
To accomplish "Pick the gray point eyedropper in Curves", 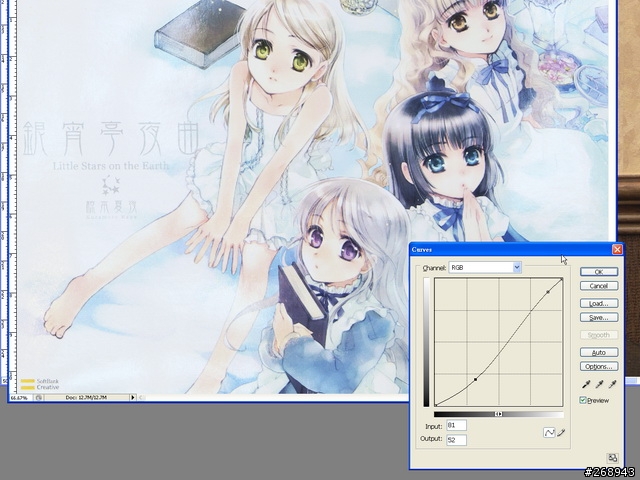I will tap(599, 384).
